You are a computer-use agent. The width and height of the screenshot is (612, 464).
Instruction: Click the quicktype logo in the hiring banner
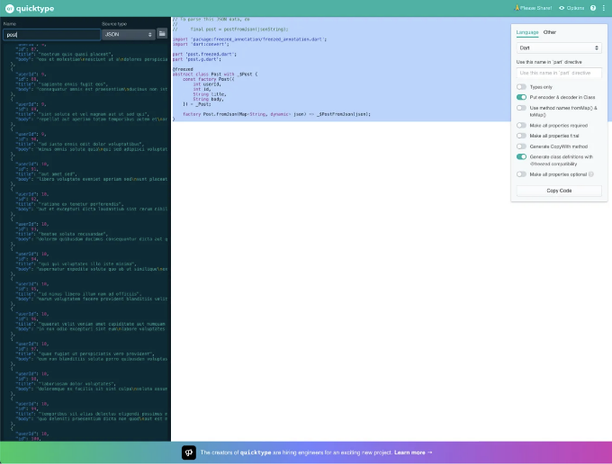(x=189, y=452)
